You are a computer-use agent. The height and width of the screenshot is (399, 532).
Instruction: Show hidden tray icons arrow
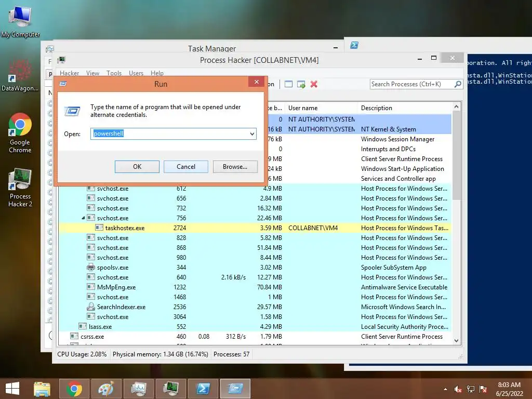445,389
